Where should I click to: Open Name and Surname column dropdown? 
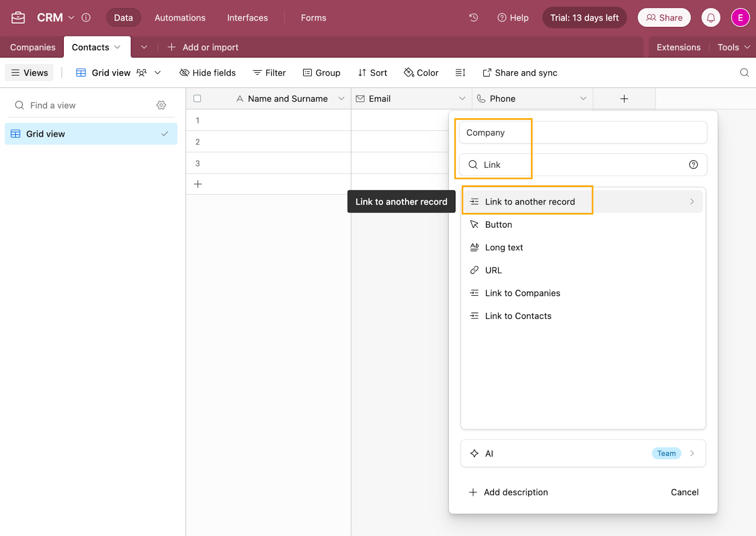(341, 99)
